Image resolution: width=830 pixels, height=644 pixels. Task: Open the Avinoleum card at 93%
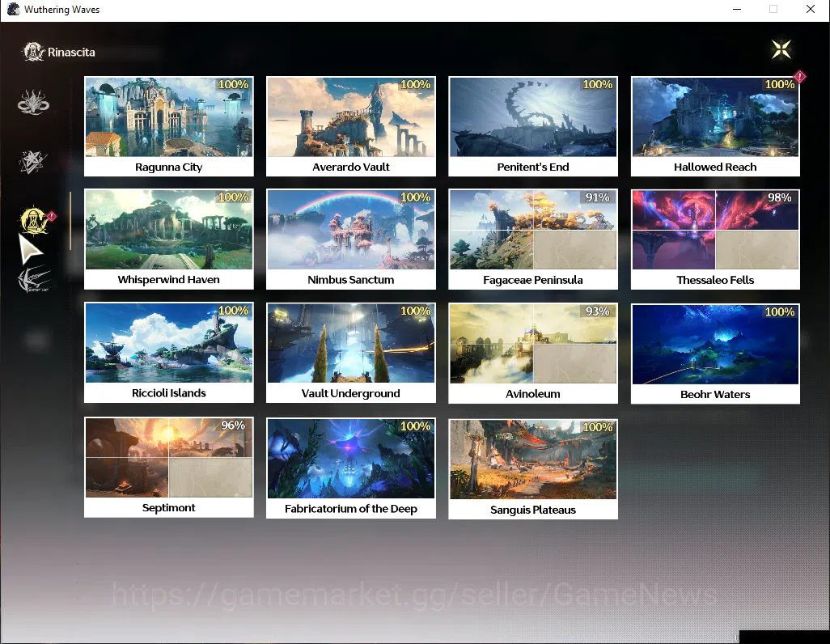click(533, 354)
